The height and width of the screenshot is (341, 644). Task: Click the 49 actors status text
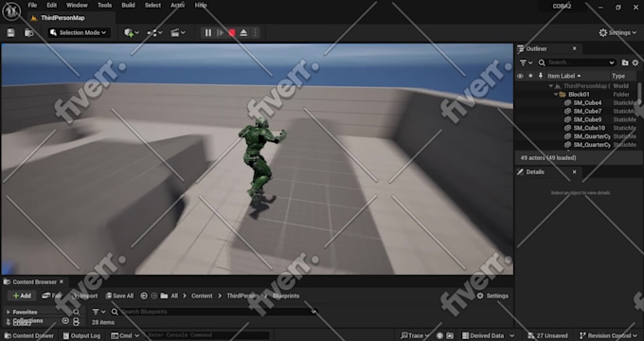(548, 158)
